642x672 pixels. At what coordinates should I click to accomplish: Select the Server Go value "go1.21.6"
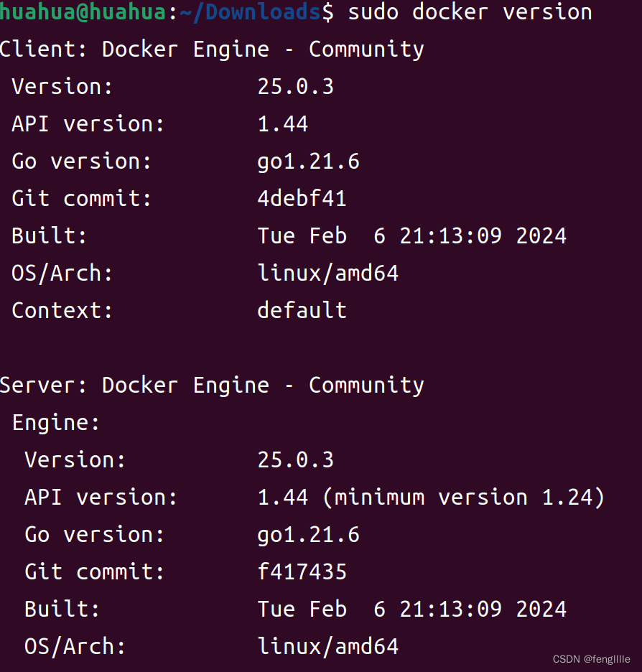309,536
